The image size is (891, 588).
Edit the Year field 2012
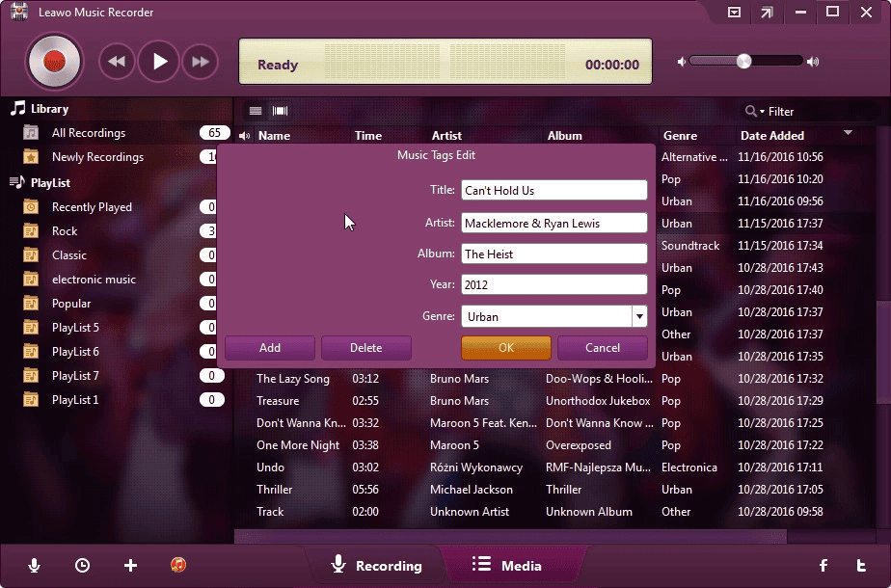point(554,284)
